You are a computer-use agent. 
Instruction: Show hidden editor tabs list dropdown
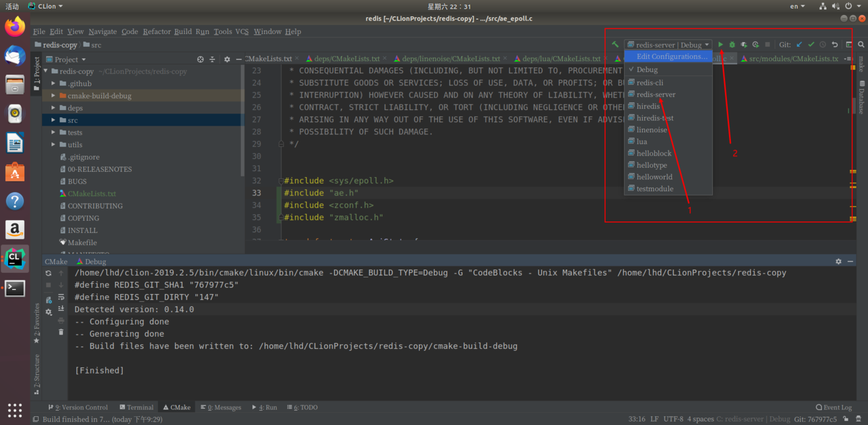pyautogui.click(x=848, y=59)
